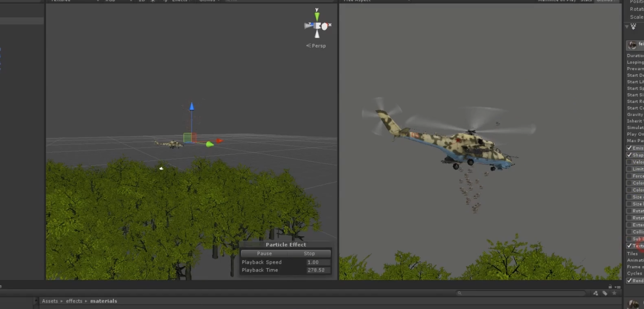Click the Playback Time label

(x=260, y=270)
